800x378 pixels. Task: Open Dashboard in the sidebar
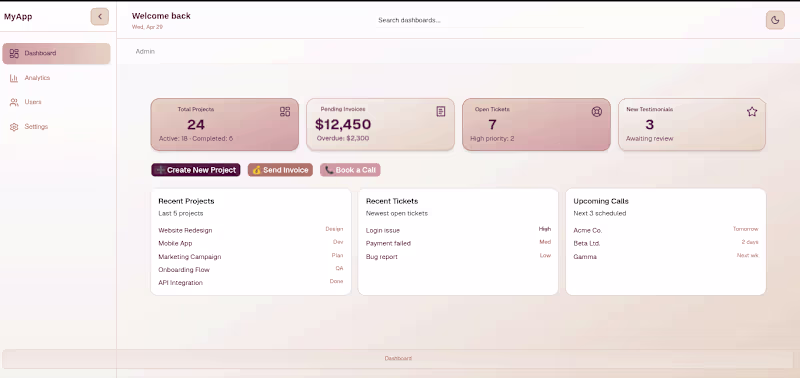(x=56, y=54)
